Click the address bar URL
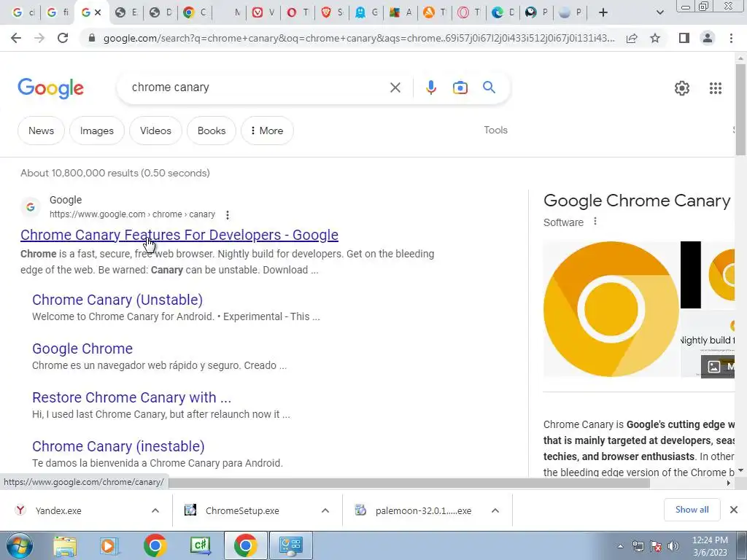The width and height of the screenshot is (747, 560). pos(359,38)
